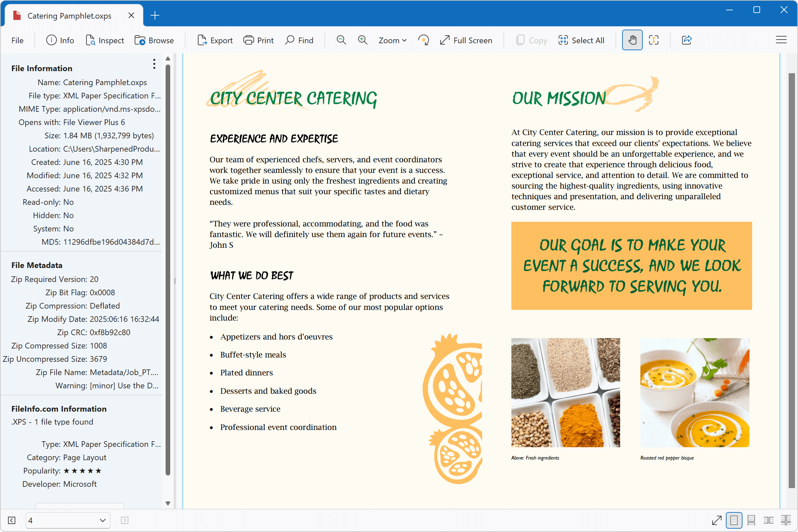Switch to two-page spread view

click(768, 520)
